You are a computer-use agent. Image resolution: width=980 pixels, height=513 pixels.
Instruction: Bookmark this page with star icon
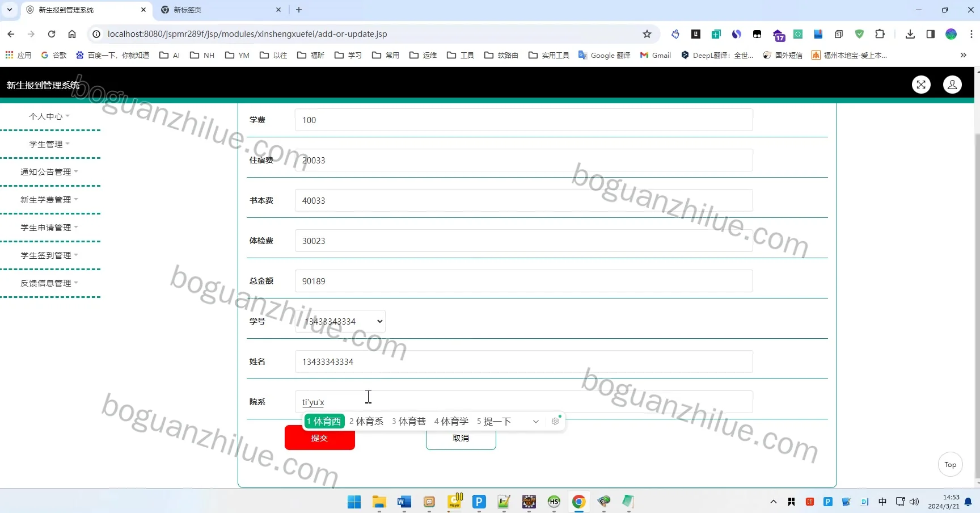647,34
